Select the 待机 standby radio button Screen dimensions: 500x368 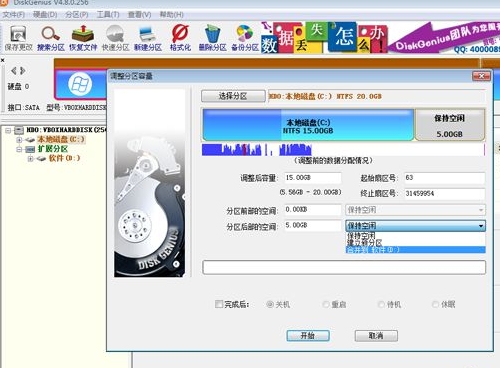(381, 304)
